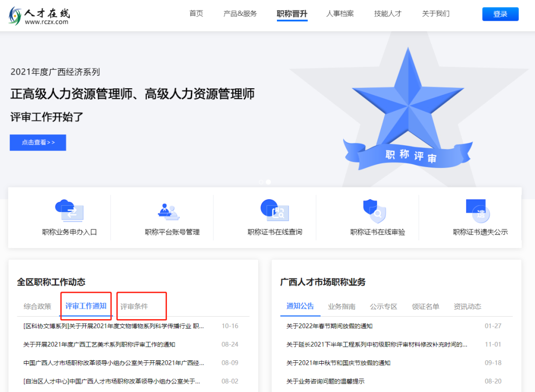Switch to the 评审条件 tab
The height and width of the screenshot is (392, 535).
[x=134, y=306]
